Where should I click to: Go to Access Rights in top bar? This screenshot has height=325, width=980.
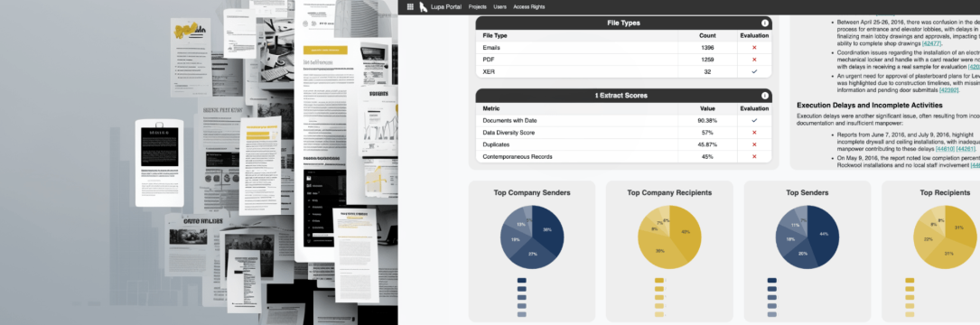coord(528,7)
